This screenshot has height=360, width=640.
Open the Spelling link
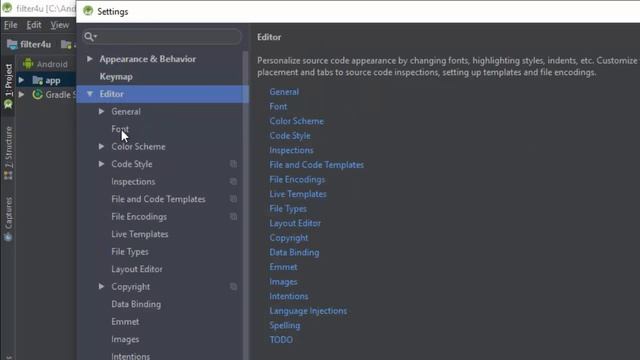pyautogui.click(x=284, y=326)
